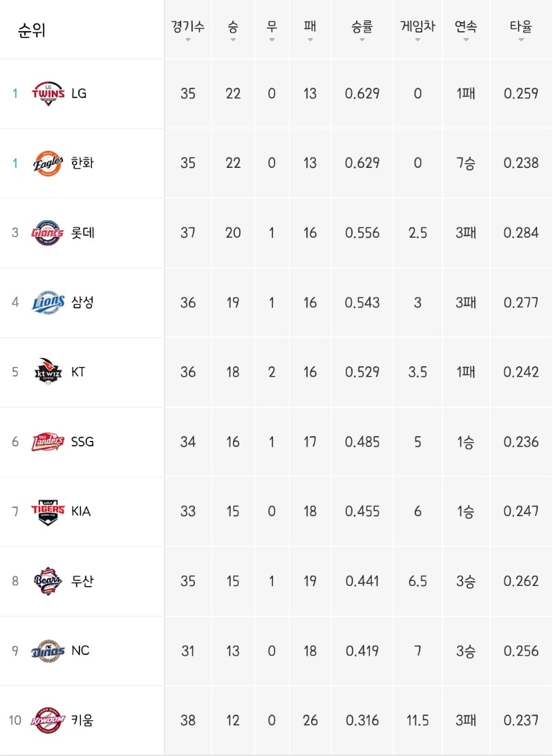The height and width of the screenshot is (756, 553).
Task: Sort by 경기수 column arrow
Action: (x=188, y=39)
